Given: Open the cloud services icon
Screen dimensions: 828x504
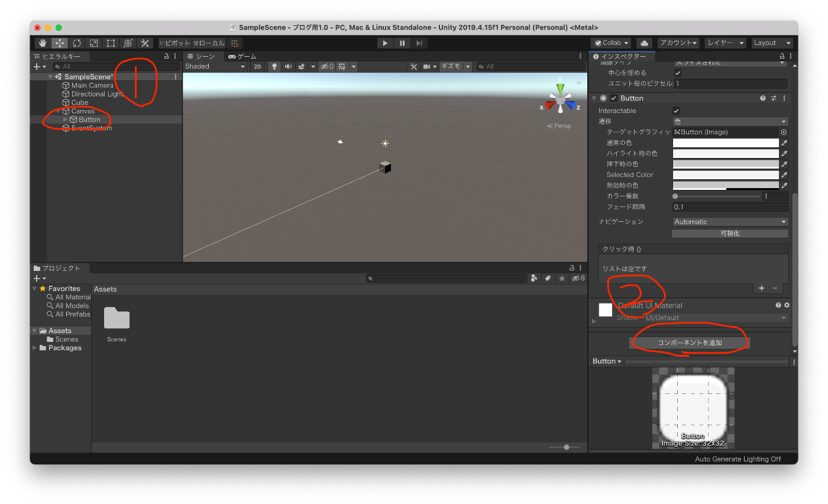Looking at the screenshot, I should (x=644, y=43).
